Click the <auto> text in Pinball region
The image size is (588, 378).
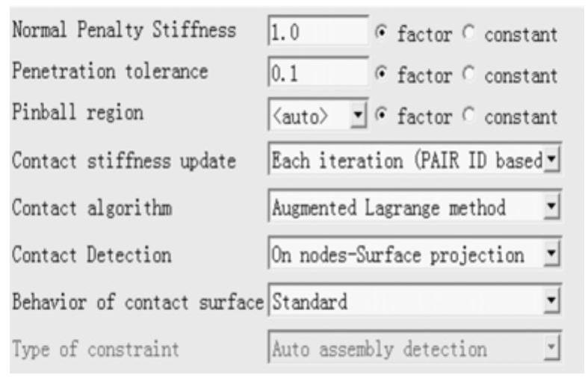299,117
